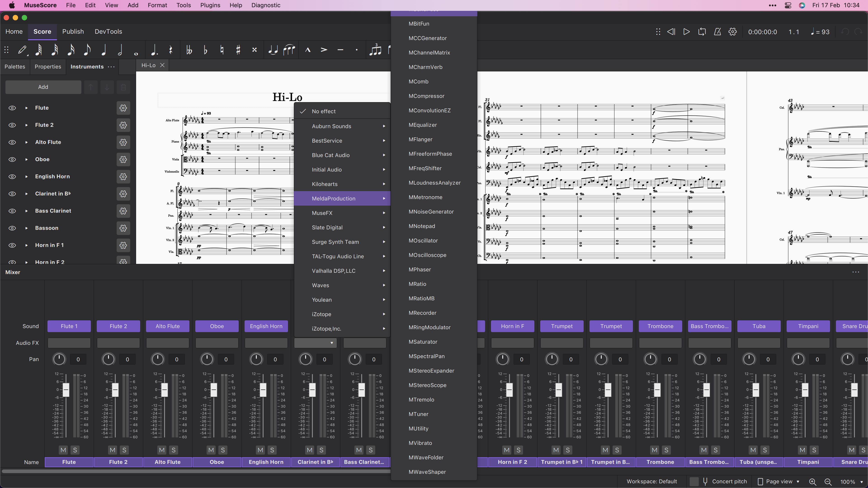Mute the Flute channel in the mixer

(x=63, y=450)
